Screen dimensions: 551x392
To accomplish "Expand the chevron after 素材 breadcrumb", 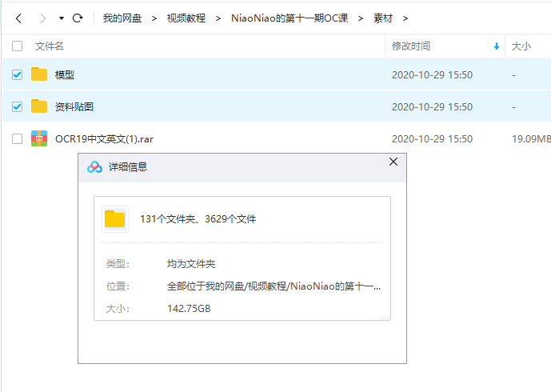I will click(x=405, y=18).
